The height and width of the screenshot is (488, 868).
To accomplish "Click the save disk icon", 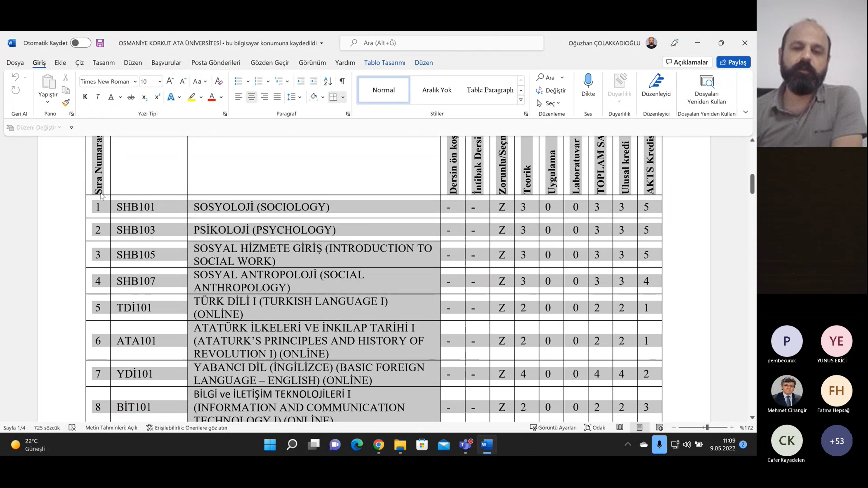I will coord(100,43).
